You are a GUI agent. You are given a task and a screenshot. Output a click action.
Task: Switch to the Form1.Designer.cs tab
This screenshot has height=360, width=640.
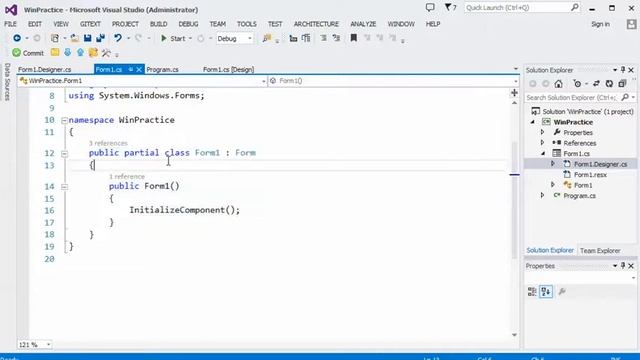pyautogui.click(x=44, y=69)
